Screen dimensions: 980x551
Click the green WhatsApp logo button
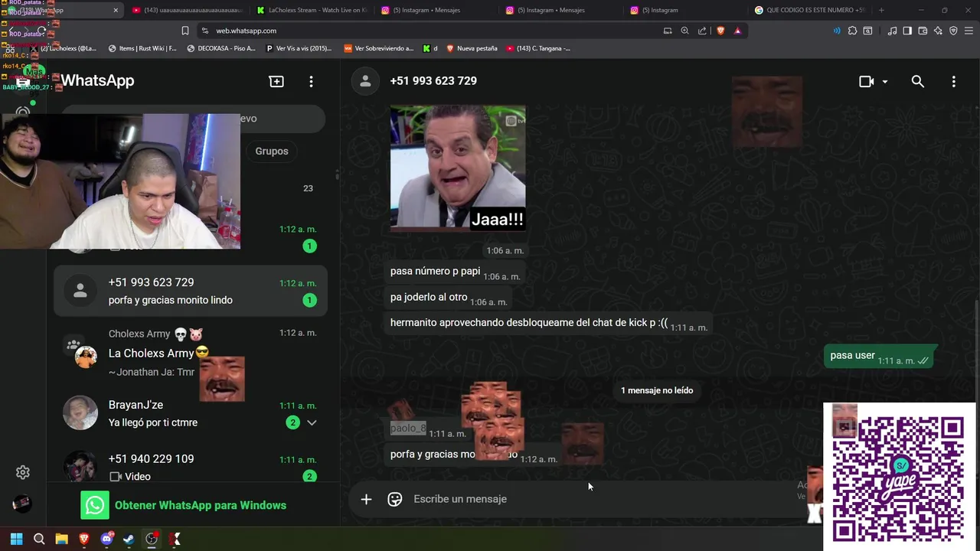95,505
